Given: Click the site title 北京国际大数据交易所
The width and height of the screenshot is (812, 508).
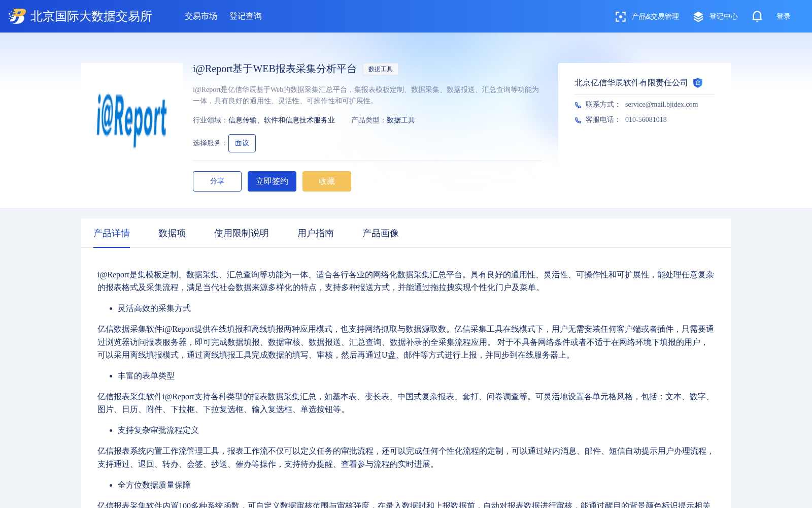Looking at the screenshot, I should tap(91, 16).
